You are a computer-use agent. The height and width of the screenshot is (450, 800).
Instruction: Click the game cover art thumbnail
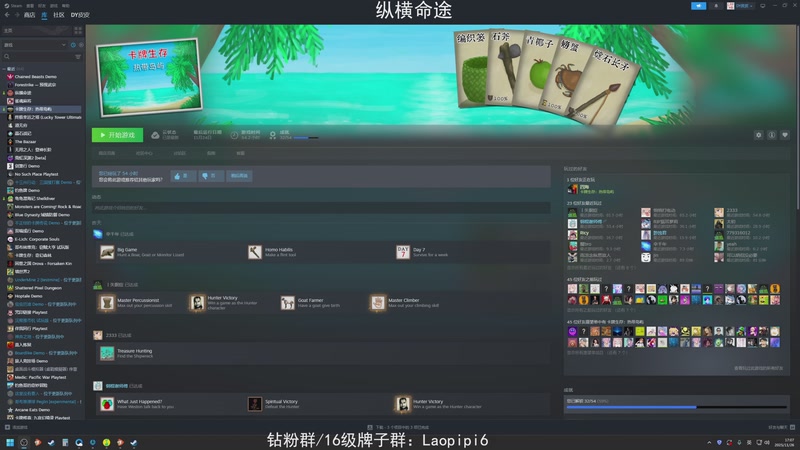tap(149, 78)
